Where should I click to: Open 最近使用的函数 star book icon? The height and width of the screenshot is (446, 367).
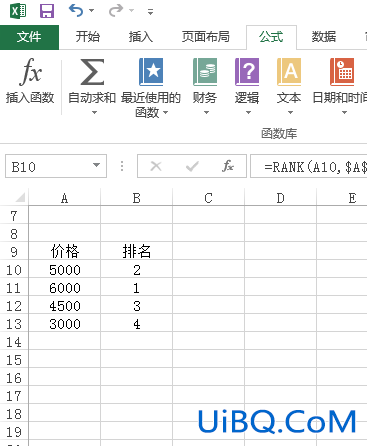(151, 72)
